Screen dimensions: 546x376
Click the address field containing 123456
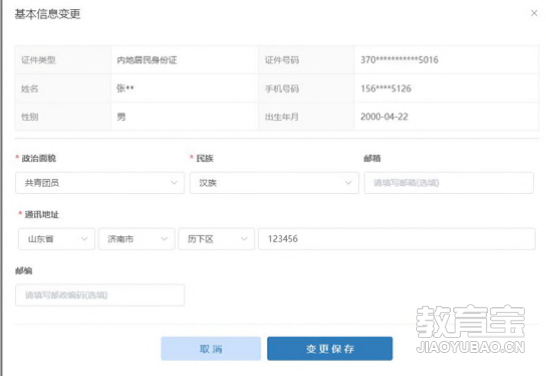point(397,239)
